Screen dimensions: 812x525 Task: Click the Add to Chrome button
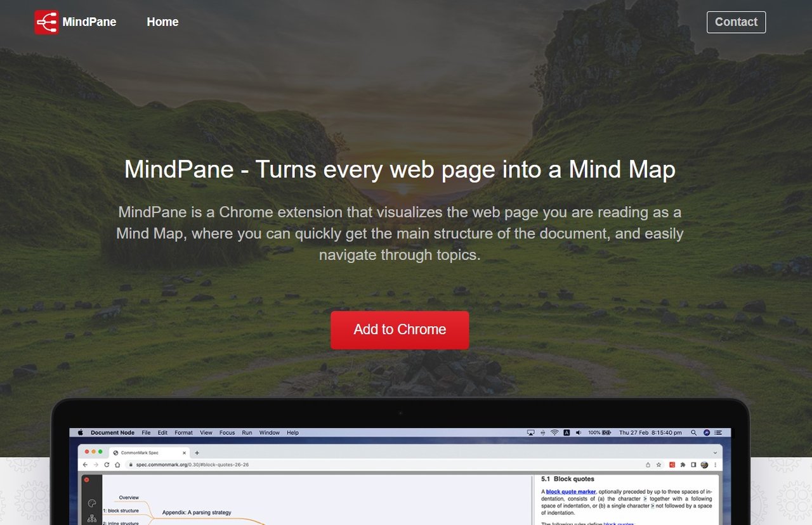click(x=400, y=330)
